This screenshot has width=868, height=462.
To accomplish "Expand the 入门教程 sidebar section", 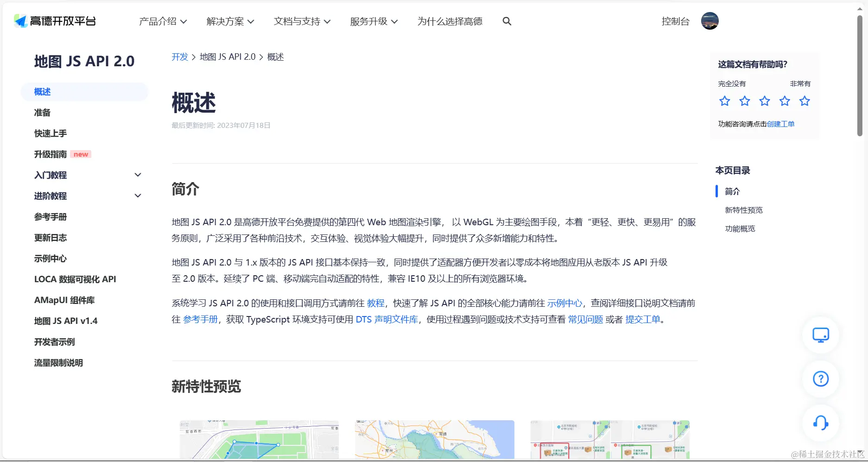I will pos(87,175).
